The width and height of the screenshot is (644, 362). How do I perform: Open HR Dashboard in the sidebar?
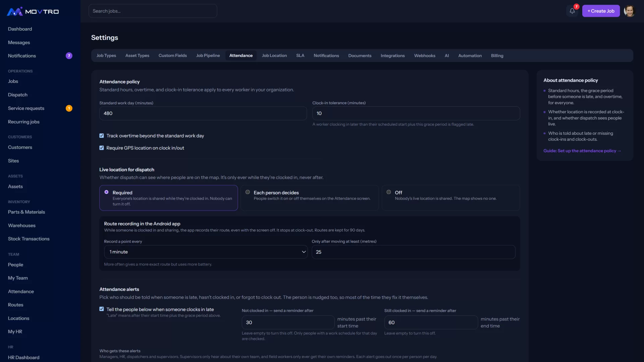[24, 357]
